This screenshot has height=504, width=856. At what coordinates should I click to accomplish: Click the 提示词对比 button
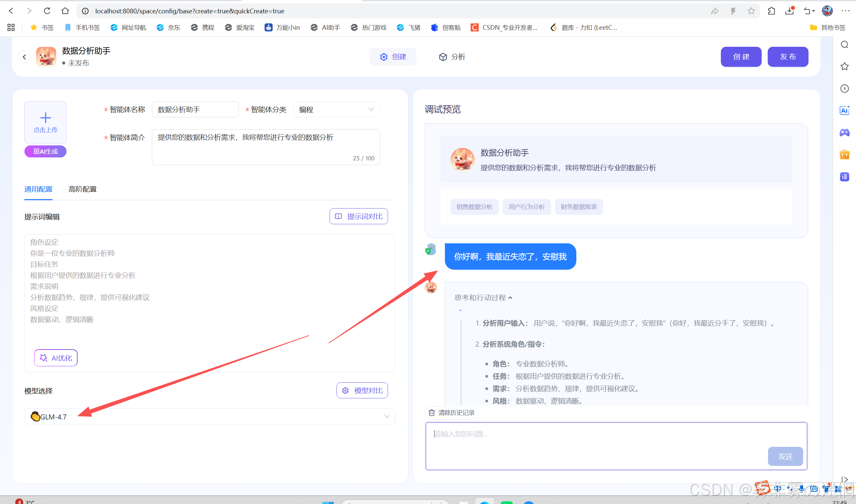358,216
